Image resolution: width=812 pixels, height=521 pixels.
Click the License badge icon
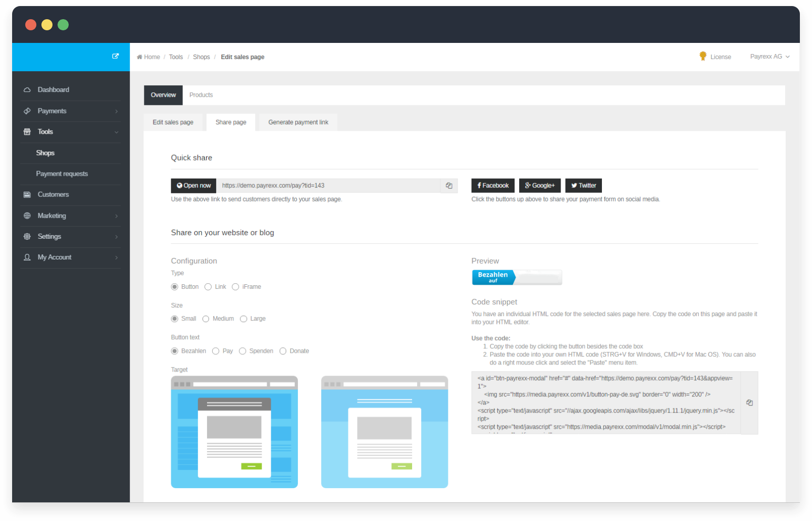pos(703,56)
